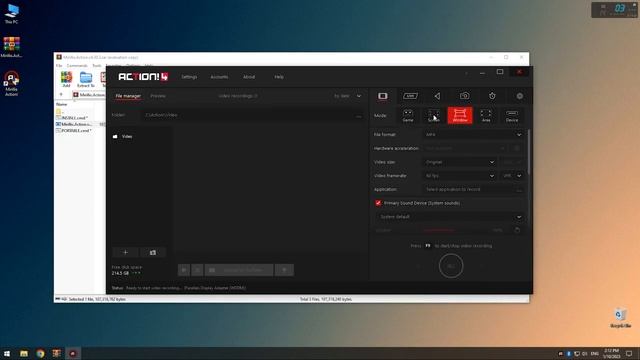This screenshot has width=640, height=360.
Task: Click the Select application to record field
Action: point(469,189)
